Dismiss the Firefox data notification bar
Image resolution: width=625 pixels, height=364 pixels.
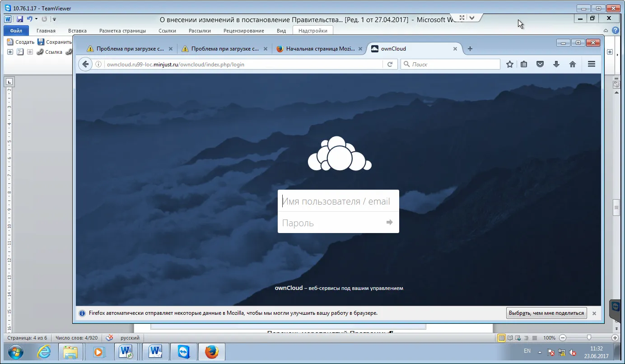point(594,313)
